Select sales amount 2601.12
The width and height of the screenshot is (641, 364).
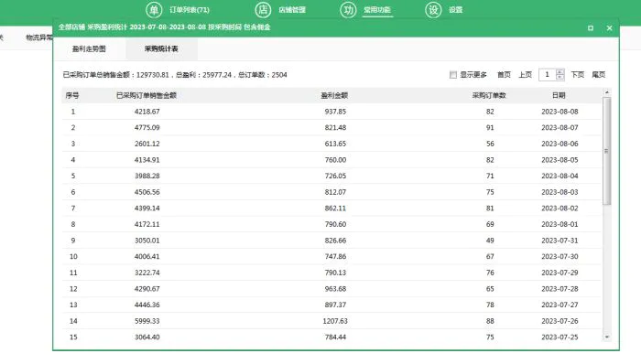click(x=147, y=144)
